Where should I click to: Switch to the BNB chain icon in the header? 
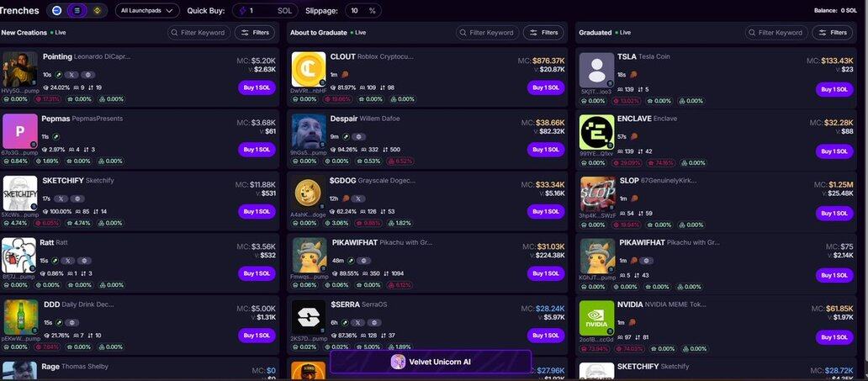tap(97, 11)
